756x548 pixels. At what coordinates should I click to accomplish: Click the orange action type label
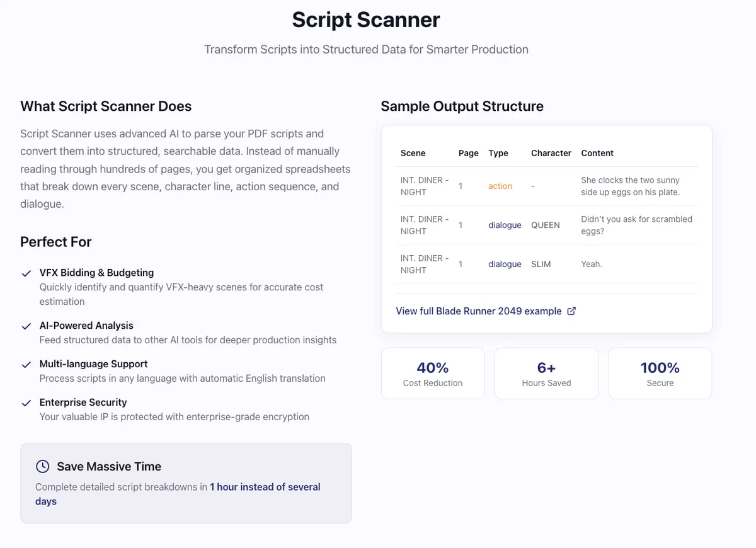[500, 186]
